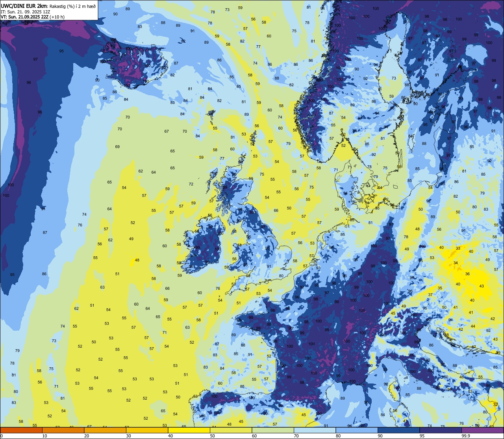Click the legend tick label 95
Image resolution: width=504 pixels, height=439 pixels.
point(422,436)
